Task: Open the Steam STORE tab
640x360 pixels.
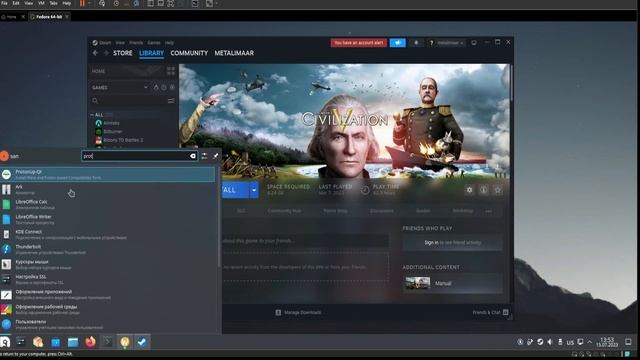Action: [x=122, y=53]
